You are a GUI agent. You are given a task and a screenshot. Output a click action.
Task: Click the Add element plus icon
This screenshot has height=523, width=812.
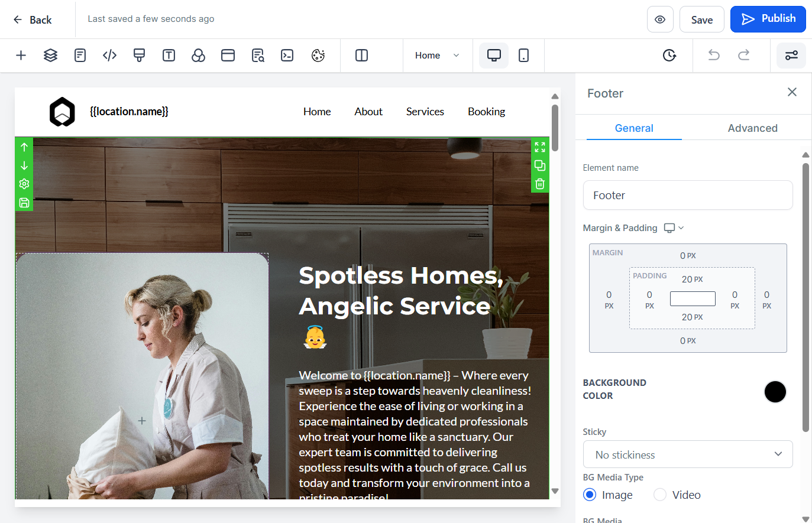[x=21, y=56]
